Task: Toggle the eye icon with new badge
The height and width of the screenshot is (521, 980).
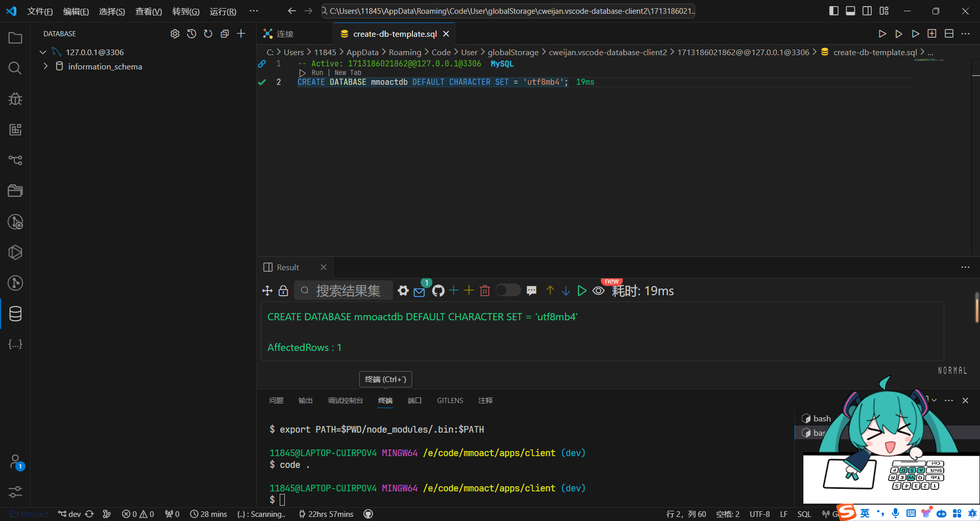Action: point(599,291)
